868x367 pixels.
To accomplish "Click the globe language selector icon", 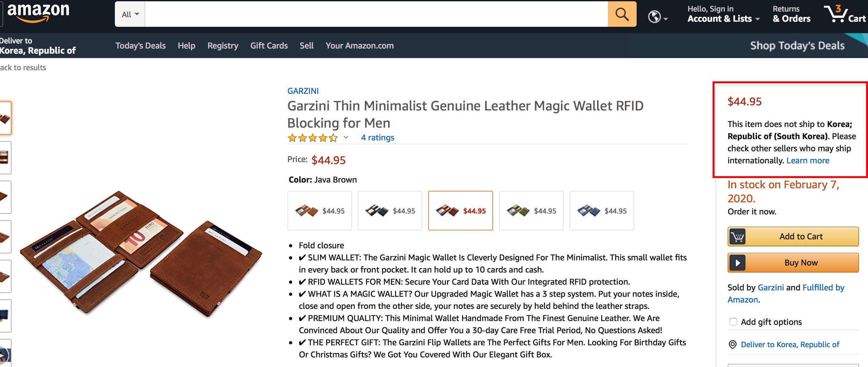I will pos(655,17).
